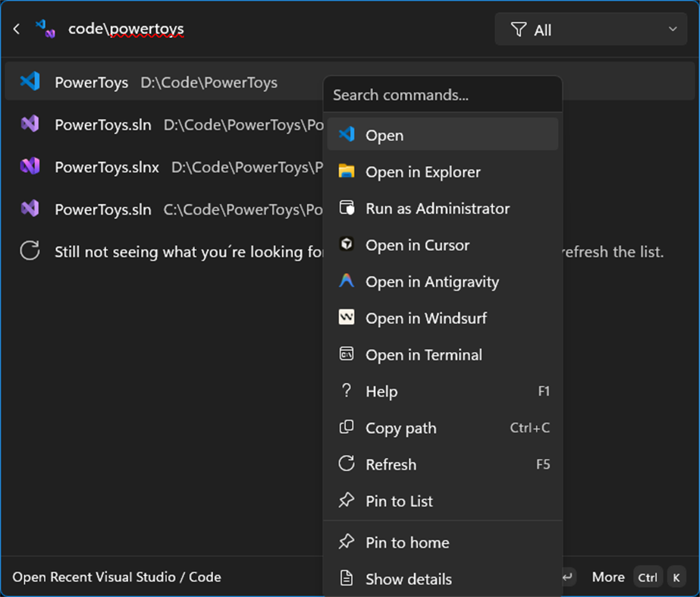Click the Windsurf app icon

tap(347, 317)
